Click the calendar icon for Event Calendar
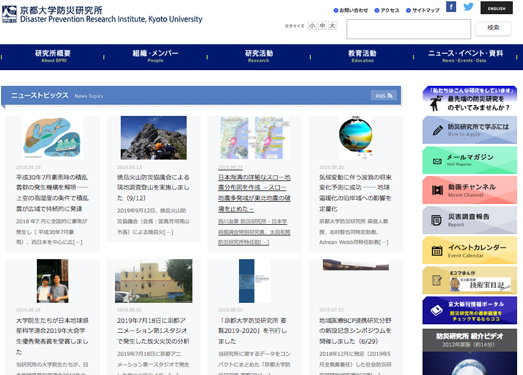 click(x=437, y=251)
